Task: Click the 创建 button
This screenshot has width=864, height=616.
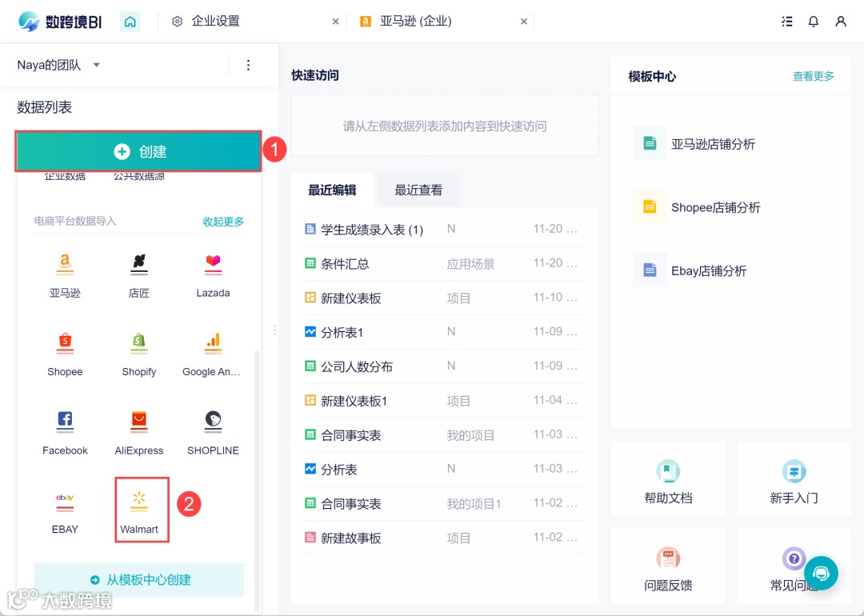Action: click(x=138, y=150)
